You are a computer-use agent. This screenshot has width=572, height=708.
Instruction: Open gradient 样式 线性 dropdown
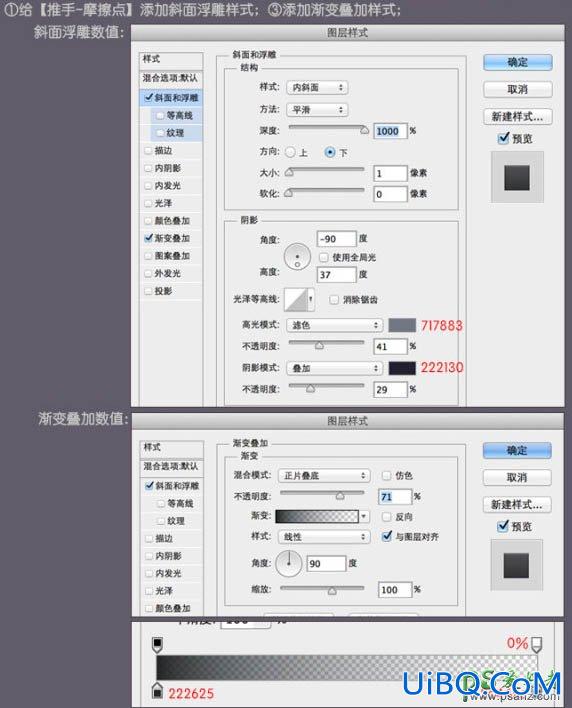324,537
